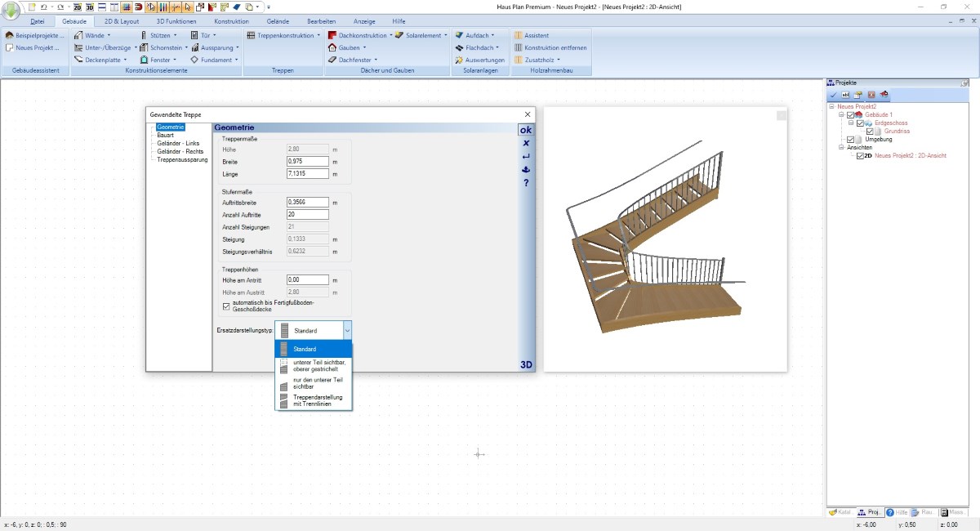The image size is (980, 531).
Task: Click the 3D view icon in quick toolbar
Action: (x=89, y=7)
